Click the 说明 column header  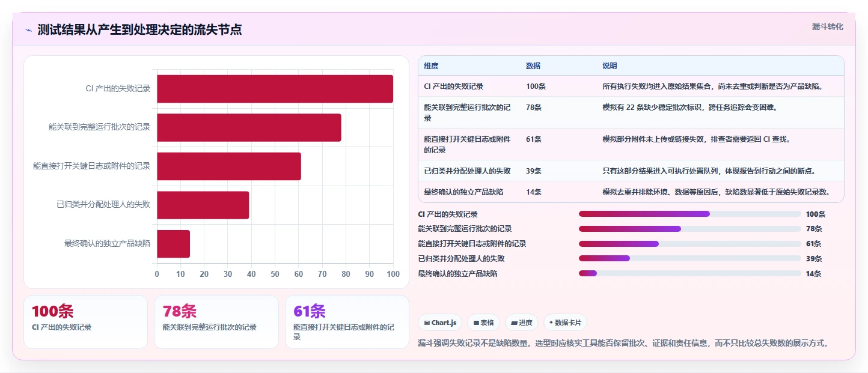pyautogui.click(x=610, y=66)
